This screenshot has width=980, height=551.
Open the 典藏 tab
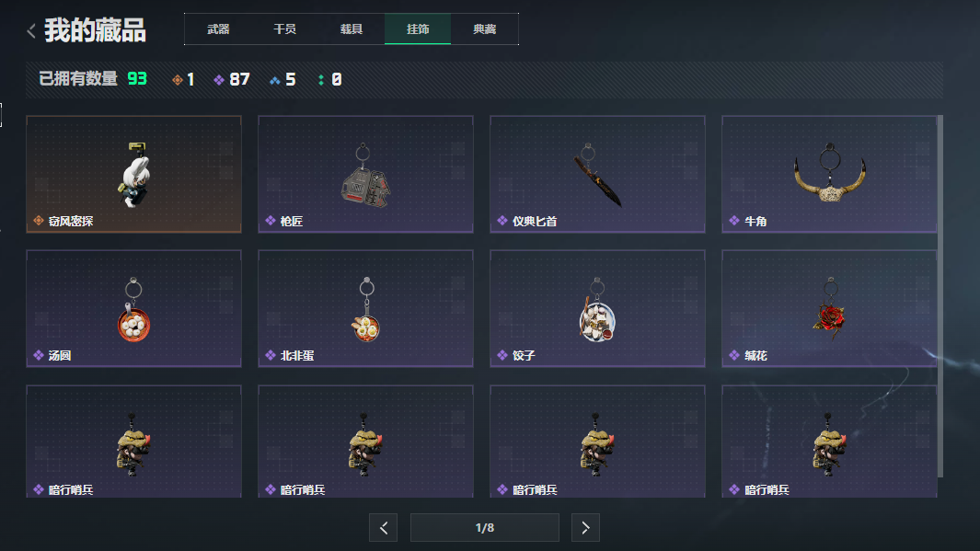click(x=484, y=29)
